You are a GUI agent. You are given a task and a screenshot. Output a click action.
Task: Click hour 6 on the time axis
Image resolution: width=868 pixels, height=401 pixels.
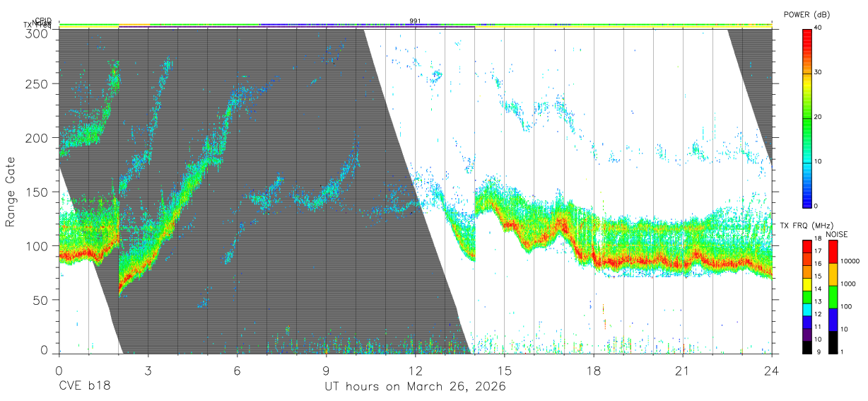[237, 370]
